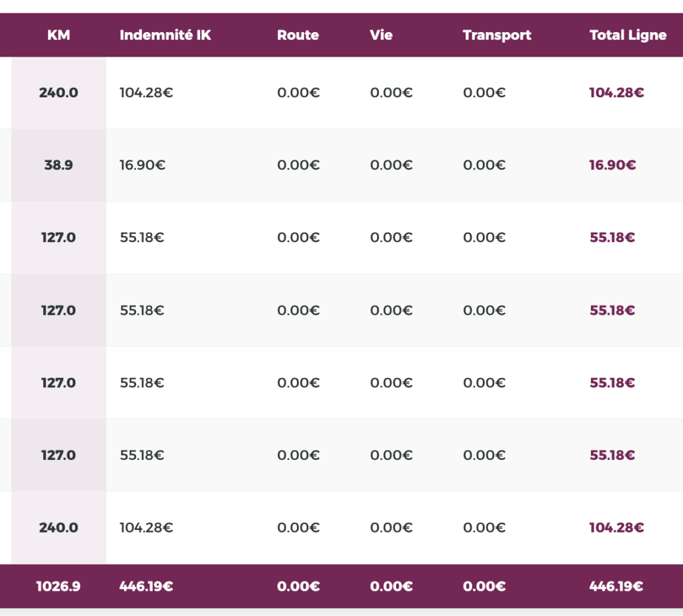Click the last data row's 240.0 KM cell
Viewport: 683px width, 616px height.
click(x=59, y=528)
